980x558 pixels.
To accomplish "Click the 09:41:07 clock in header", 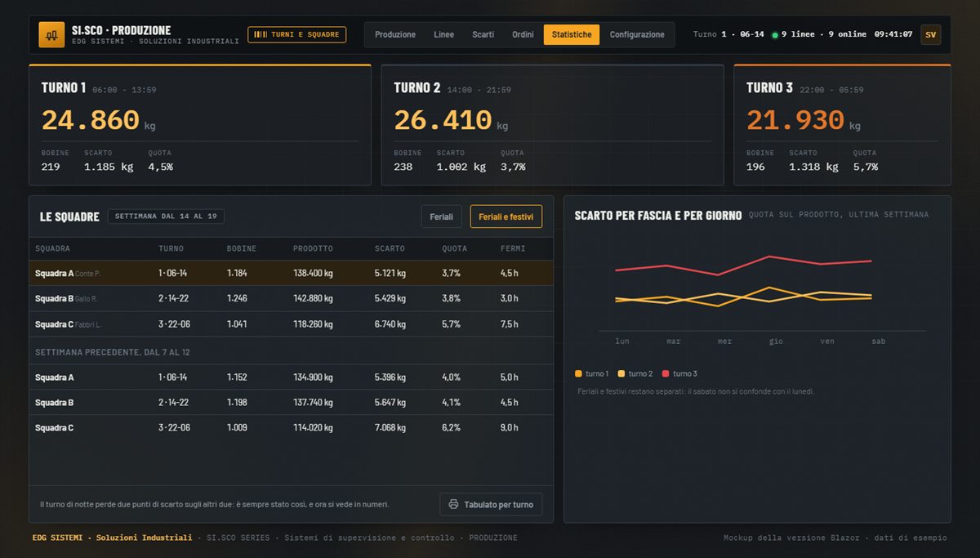I will pyautogui.click(x=893, y=34).
